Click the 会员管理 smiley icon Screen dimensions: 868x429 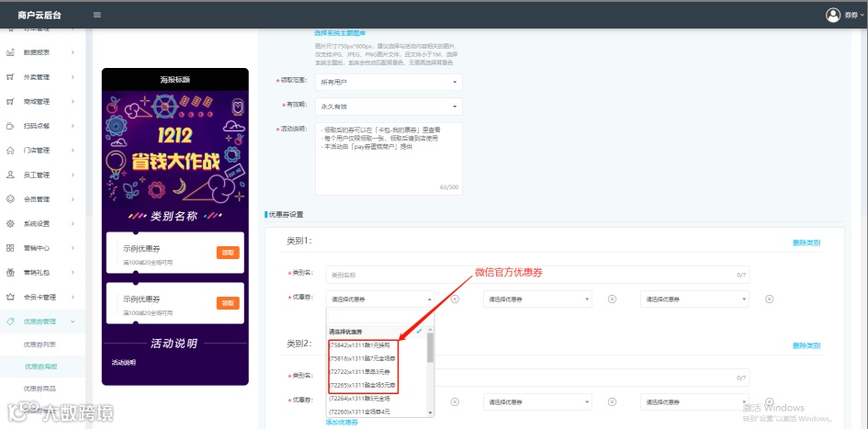tap(10, 198)
